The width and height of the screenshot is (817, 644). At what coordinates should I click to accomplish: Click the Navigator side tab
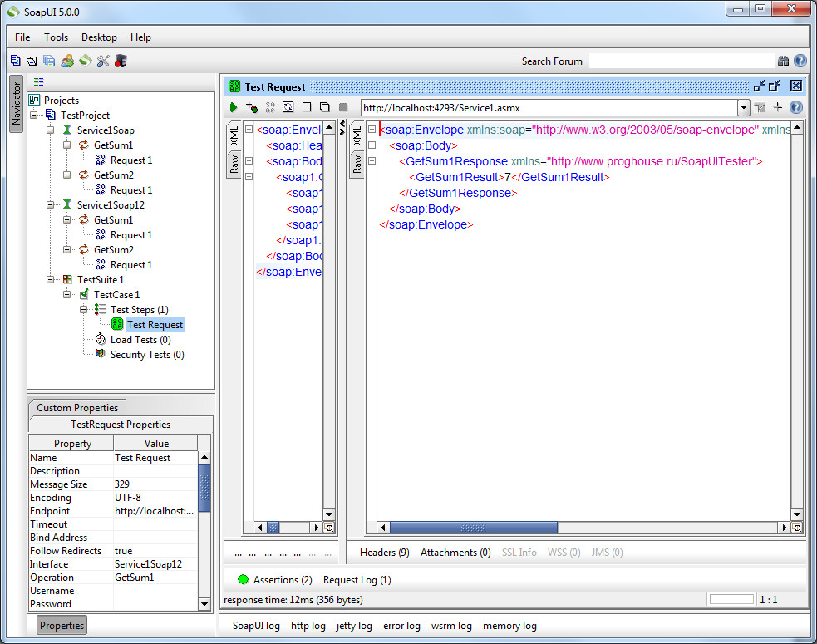[16, 104]
